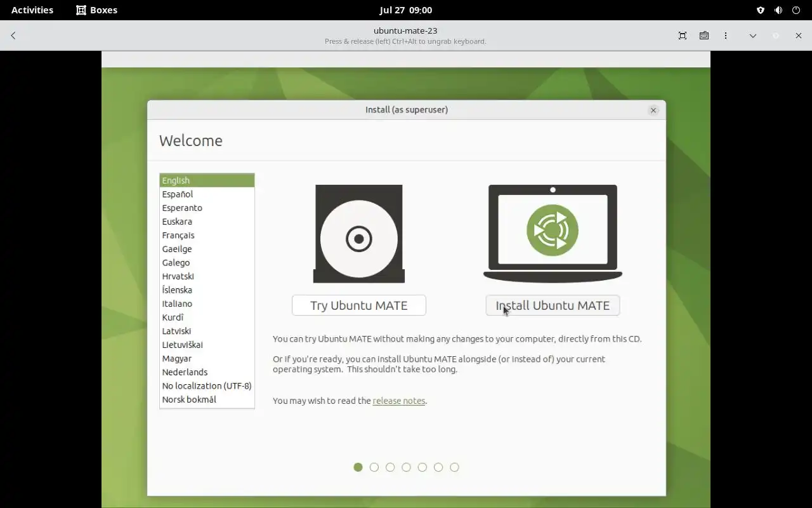
Task: Click the first filled progress step dot
Action: tap(358, 467)
